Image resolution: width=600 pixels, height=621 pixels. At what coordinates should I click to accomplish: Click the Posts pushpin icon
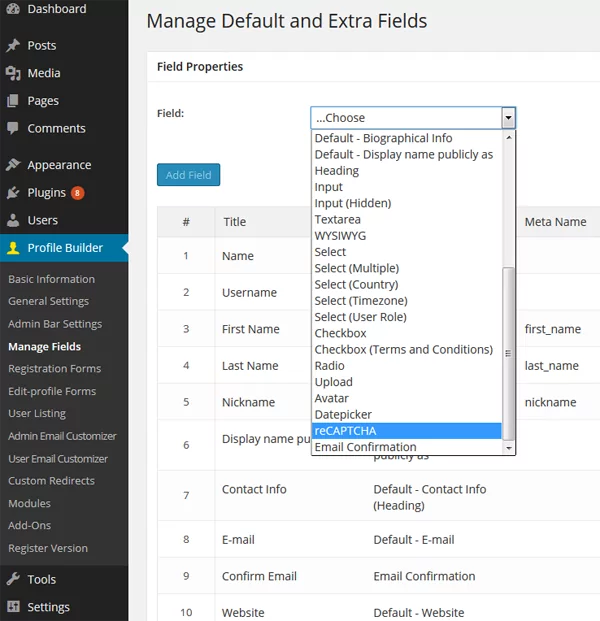[x=13, y=46]
